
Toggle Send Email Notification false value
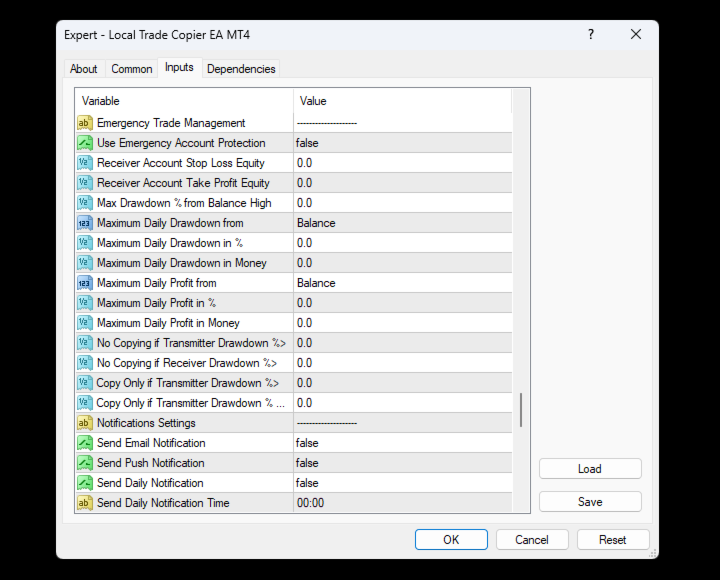402,443
